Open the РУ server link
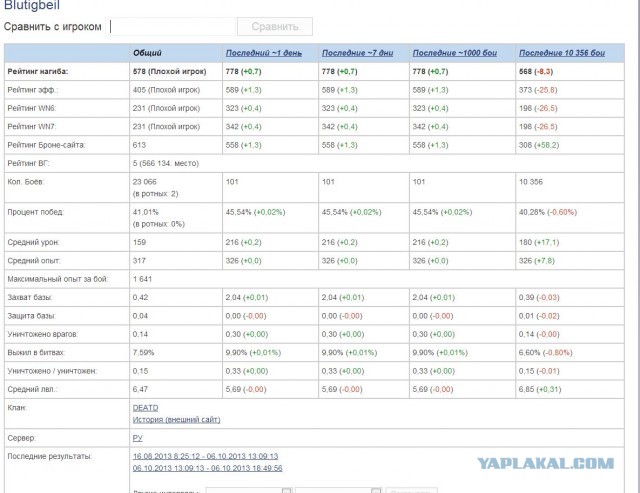Screen dimensions: 640x493 pyautogui.click(x=138, y=438)
